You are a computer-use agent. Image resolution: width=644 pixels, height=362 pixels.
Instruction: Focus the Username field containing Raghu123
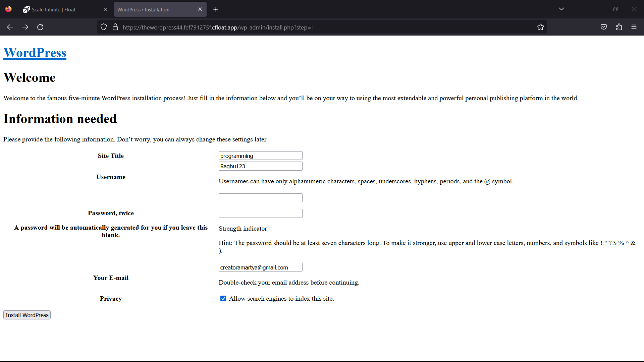[261, 166]
